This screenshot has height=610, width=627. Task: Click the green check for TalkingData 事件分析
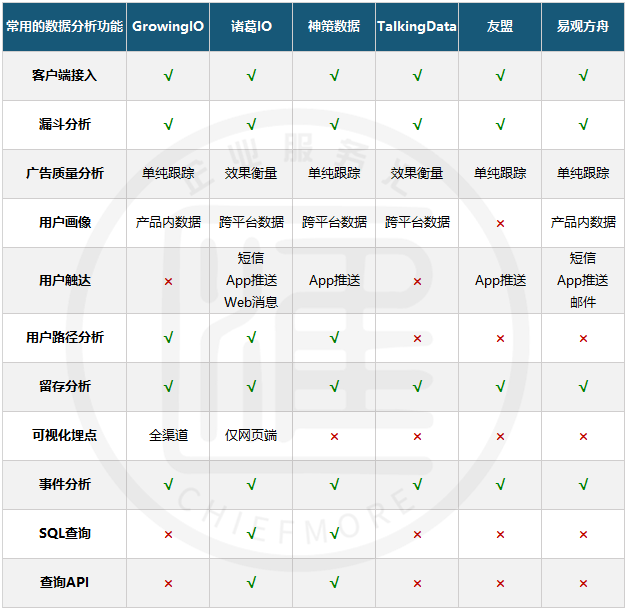[x=417, y=484]
